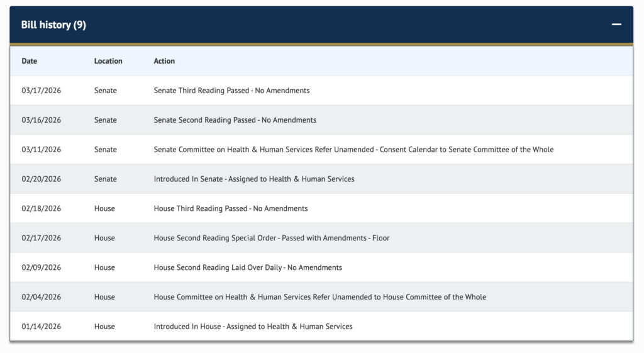Click Senate location in 03/16/2026 row

click(106, 120)
